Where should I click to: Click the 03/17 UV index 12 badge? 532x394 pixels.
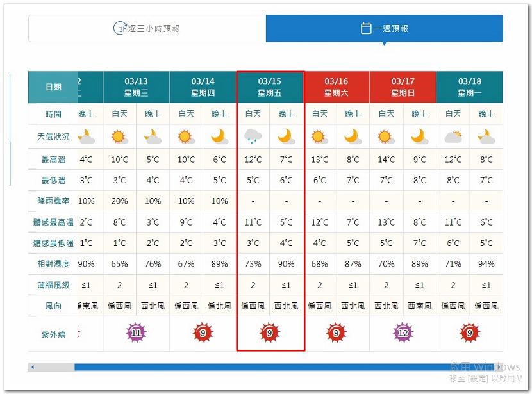click(x=403, y=333)
